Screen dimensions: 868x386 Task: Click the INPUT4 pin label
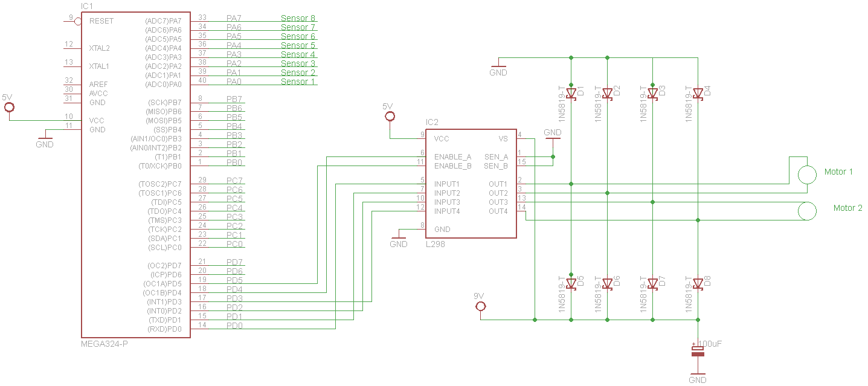447,211
